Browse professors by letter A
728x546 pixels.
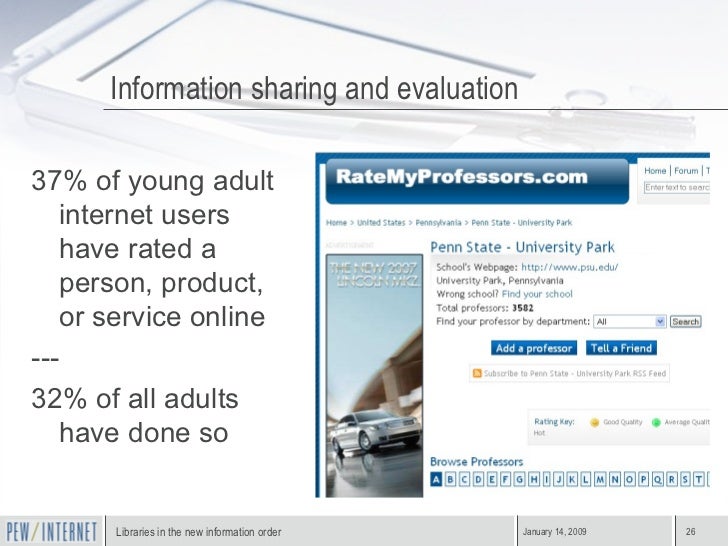coord(436,480)
